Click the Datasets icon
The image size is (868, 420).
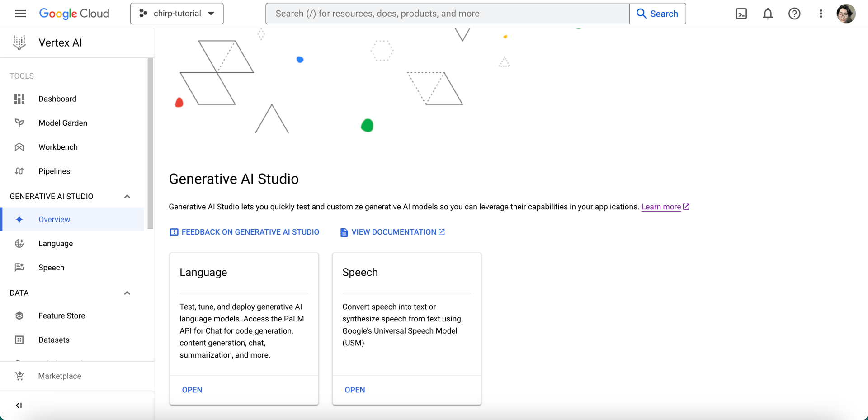(19, 340)
